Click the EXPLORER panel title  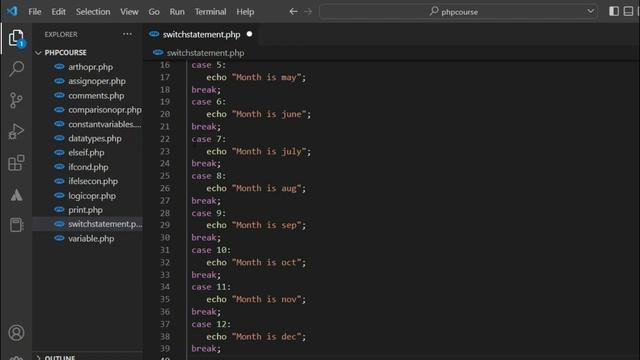pos(61,34)
